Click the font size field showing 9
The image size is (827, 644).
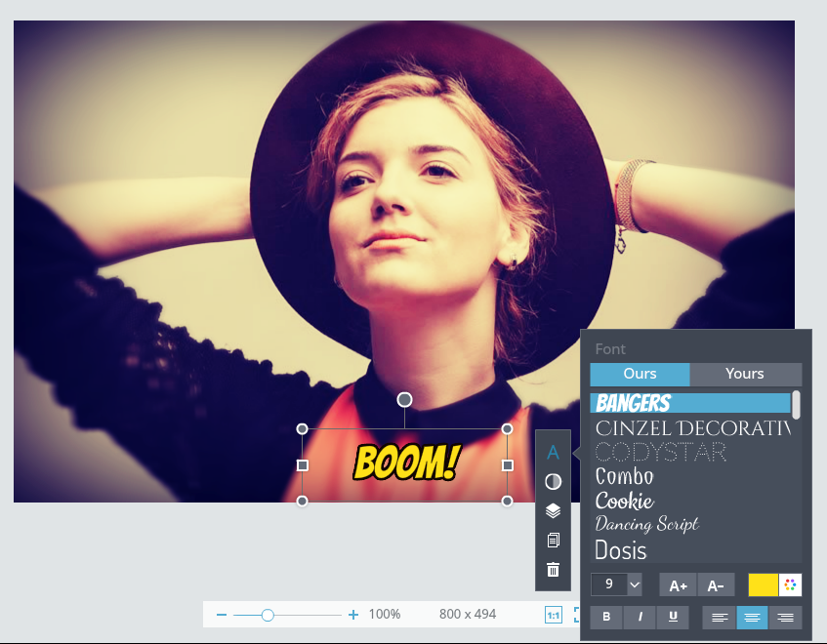click(x=609, y=584)
